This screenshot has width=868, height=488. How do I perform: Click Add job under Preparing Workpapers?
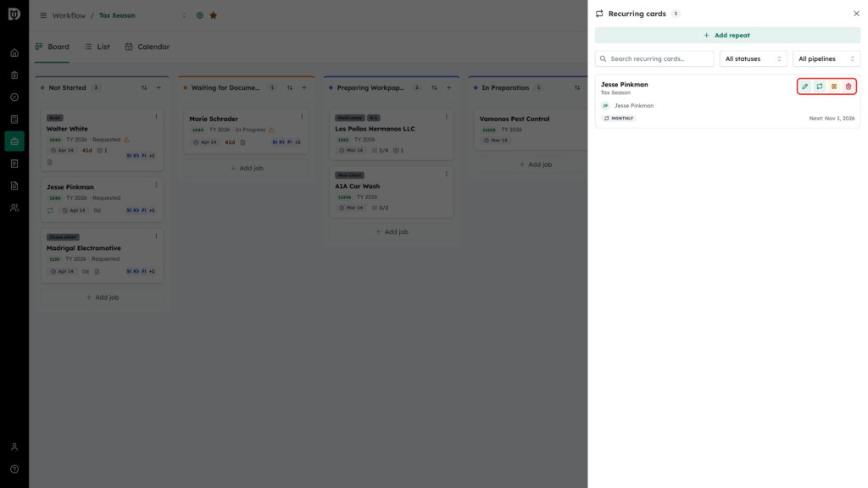[392, 232]
